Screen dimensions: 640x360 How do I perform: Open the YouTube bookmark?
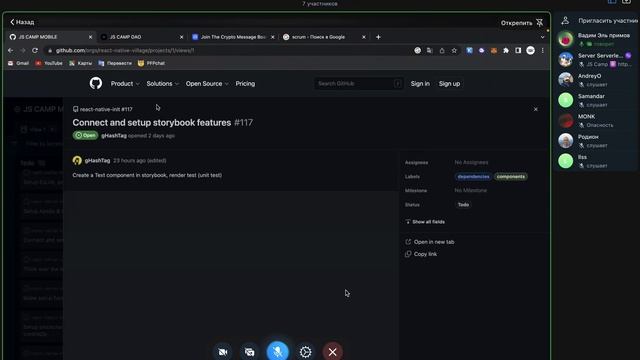[49, 63]
